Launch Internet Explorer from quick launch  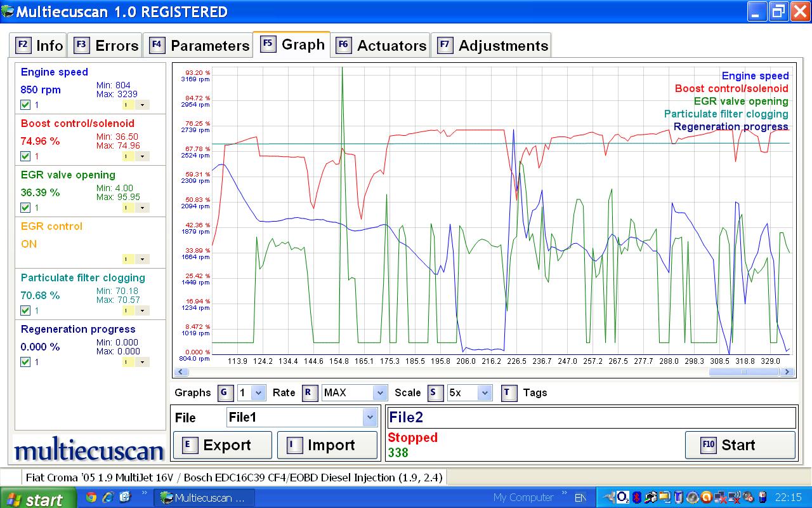coord(108,497)
